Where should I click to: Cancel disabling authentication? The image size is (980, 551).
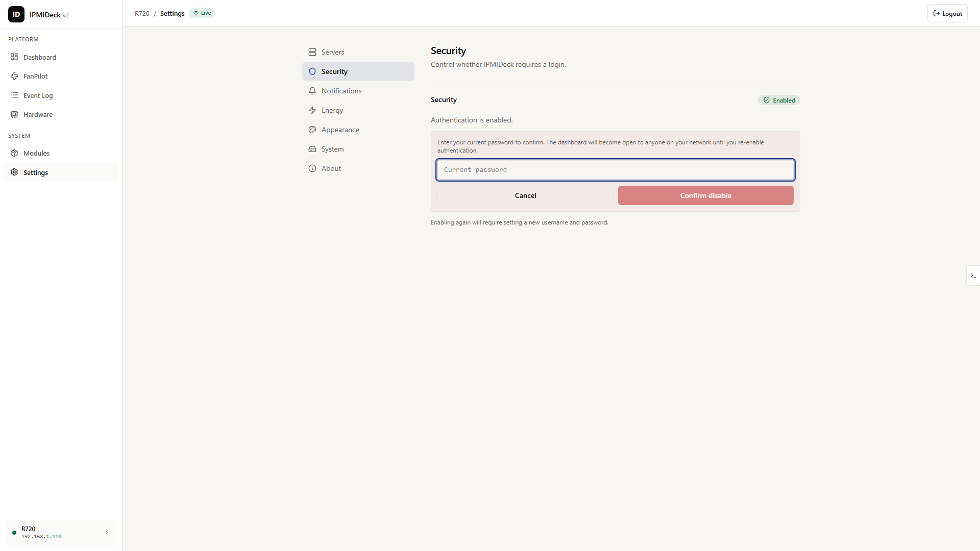(525, 195)
